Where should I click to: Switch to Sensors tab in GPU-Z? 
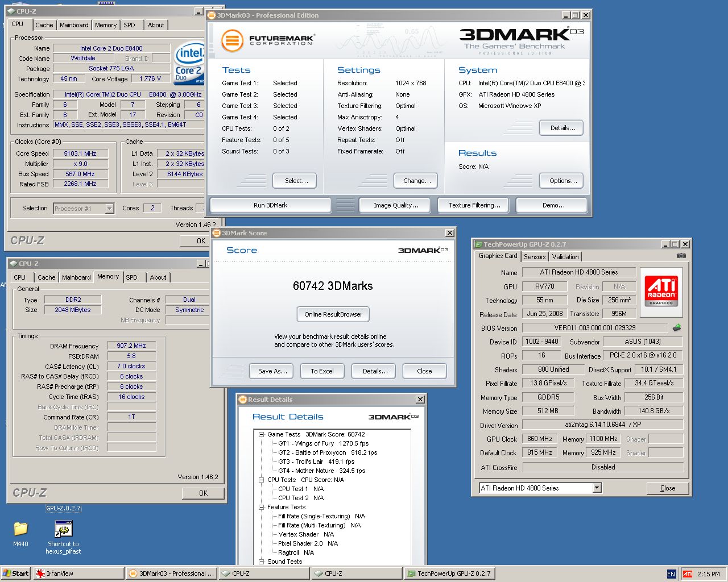point(535,257)
